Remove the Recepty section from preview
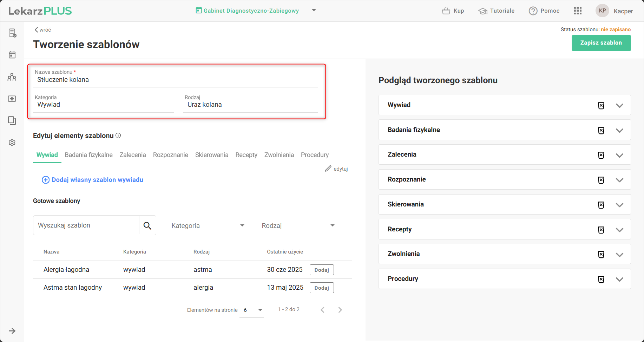The width and height of the screenshot is (644, 342). click(601, 230)
